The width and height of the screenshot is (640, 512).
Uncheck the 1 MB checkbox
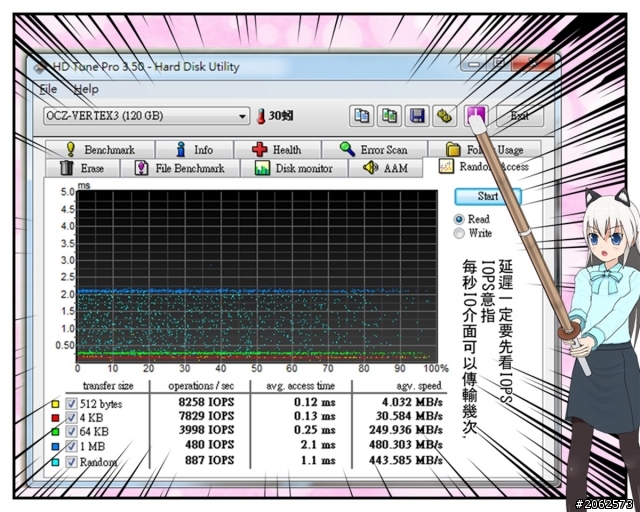click(x=71, y=446)
